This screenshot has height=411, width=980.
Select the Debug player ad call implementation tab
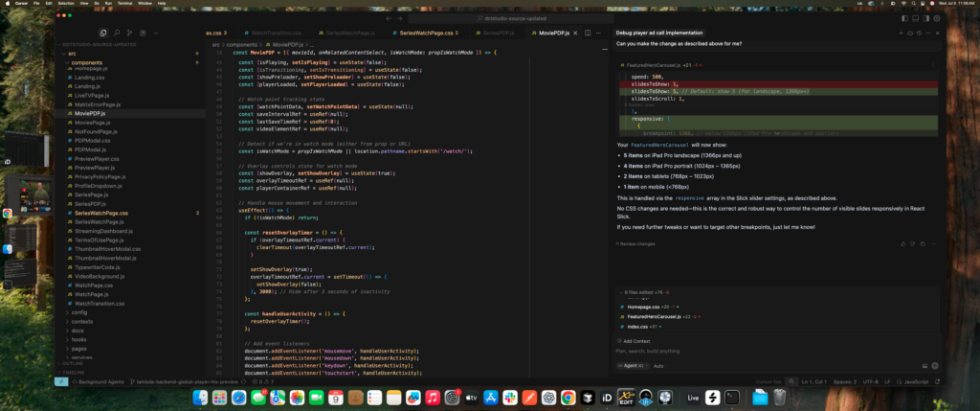tap(658, 33)
